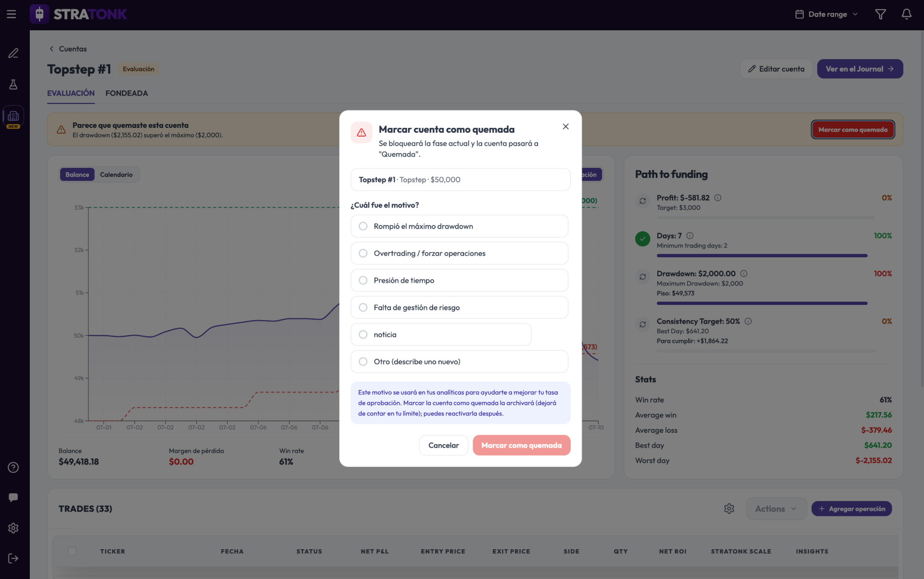Open notifications bell icon
Screen dimensions: 924x579
906,14
